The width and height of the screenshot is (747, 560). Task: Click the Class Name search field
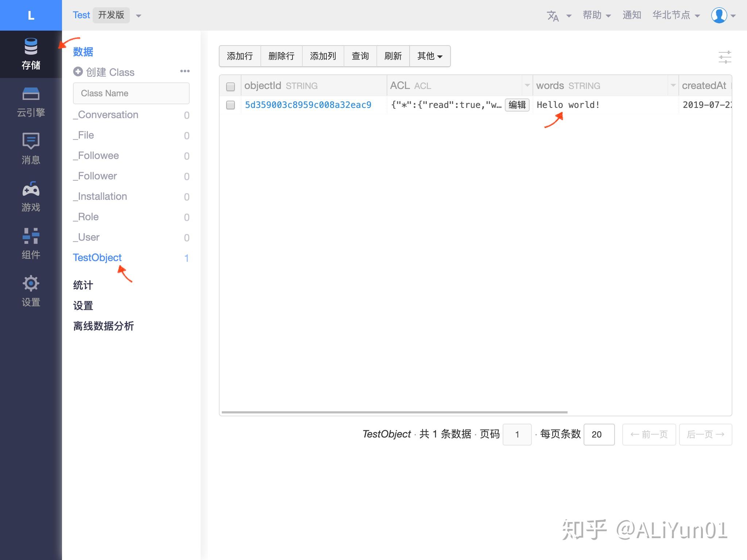coord(131,93)
